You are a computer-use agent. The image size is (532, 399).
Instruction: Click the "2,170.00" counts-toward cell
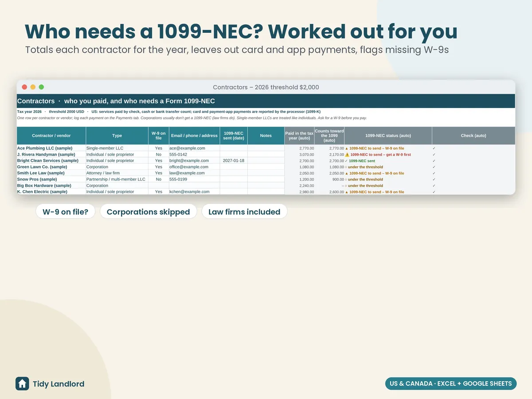[x=329, y=155]
